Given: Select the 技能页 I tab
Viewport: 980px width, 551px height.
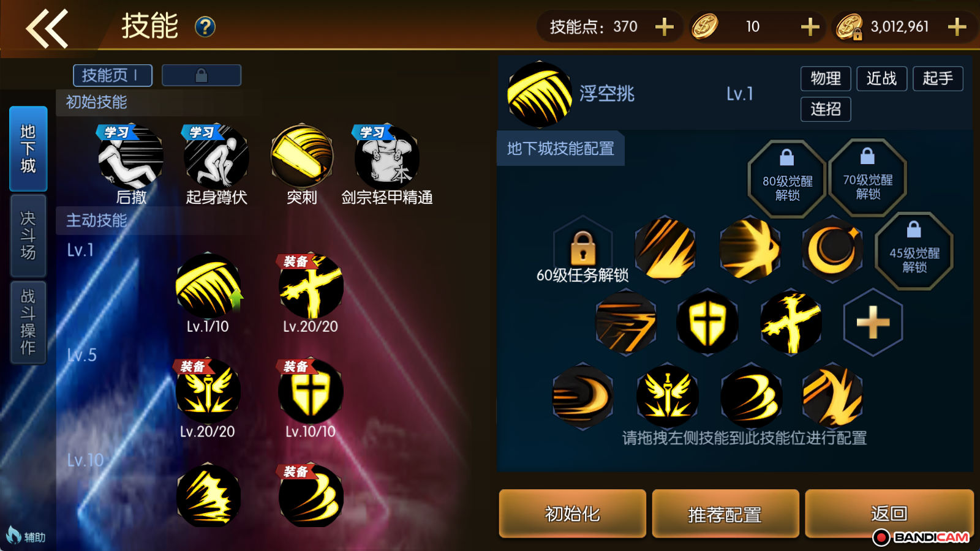Looking at the screenshot, I should (x=113, y=75).
